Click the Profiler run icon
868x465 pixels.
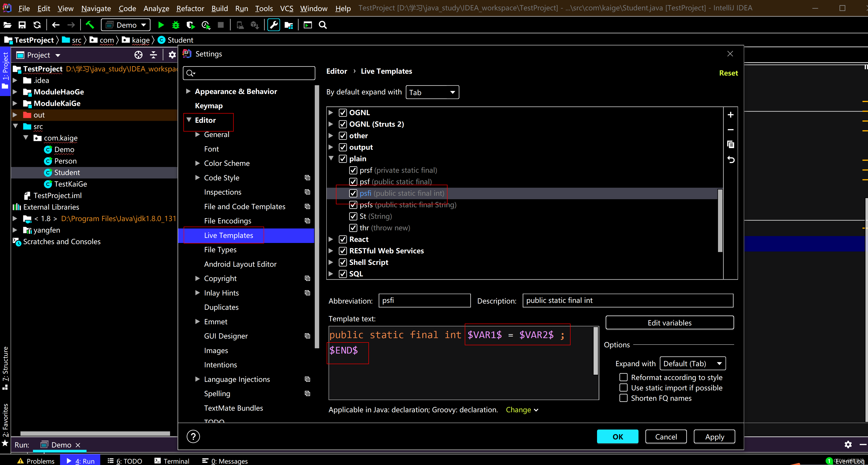[x=206, y=25]
